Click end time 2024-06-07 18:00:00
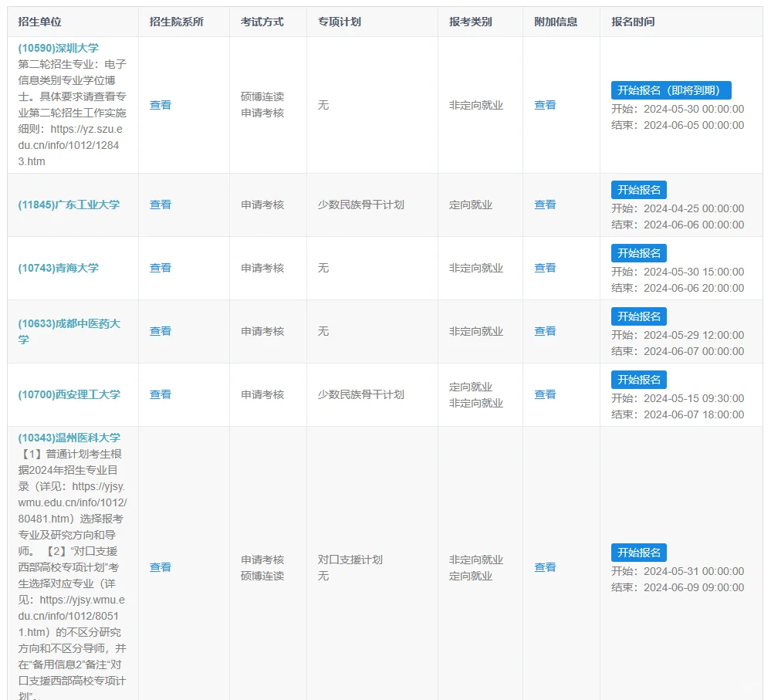The width and height of the screenshot is (771, 700). pyautogui.click(x=694, y=414)
